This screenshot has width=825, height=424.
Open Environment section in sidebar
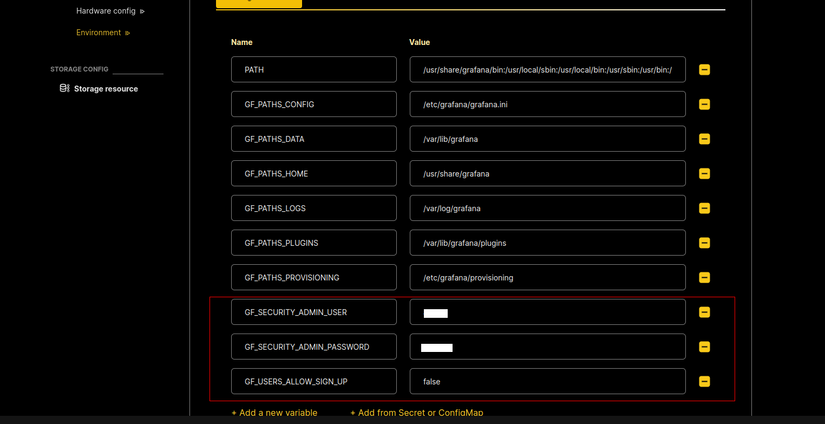pyautogui.click(x=98, y=32)
